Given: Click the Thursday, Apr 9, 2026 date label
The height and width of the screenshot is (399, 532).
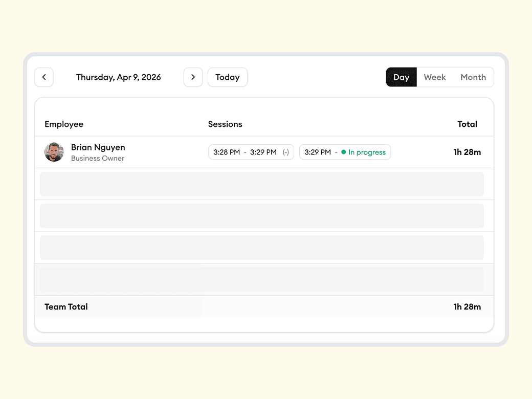Looking at the screenshot, I should click(118, 77).
